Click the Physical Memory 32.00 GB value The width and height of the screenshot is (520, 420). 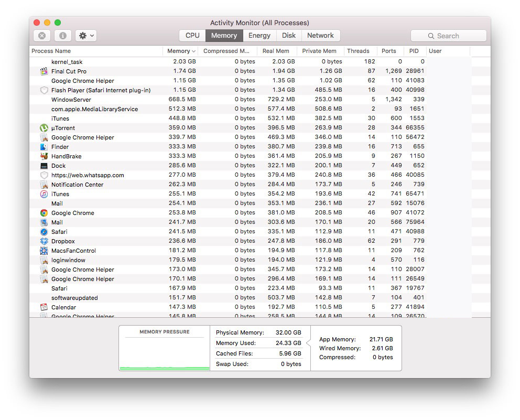click(x=288, y=332)
